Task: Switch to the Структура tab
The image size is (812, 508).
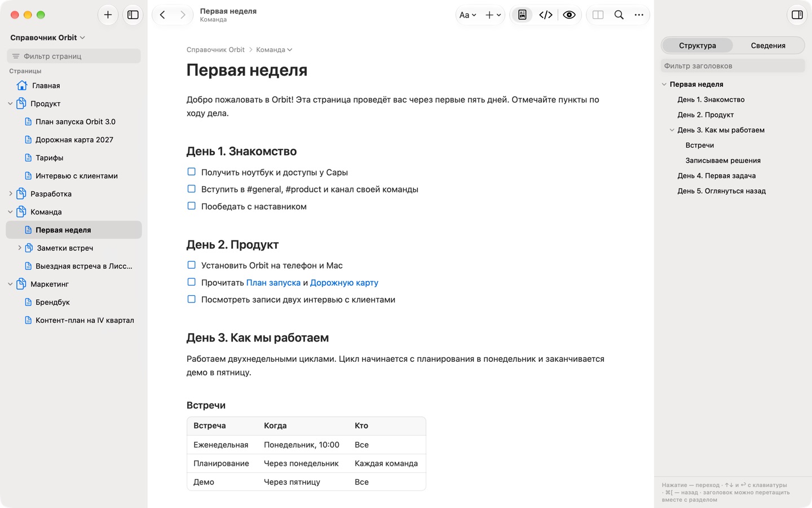Action: coord(698,45)
